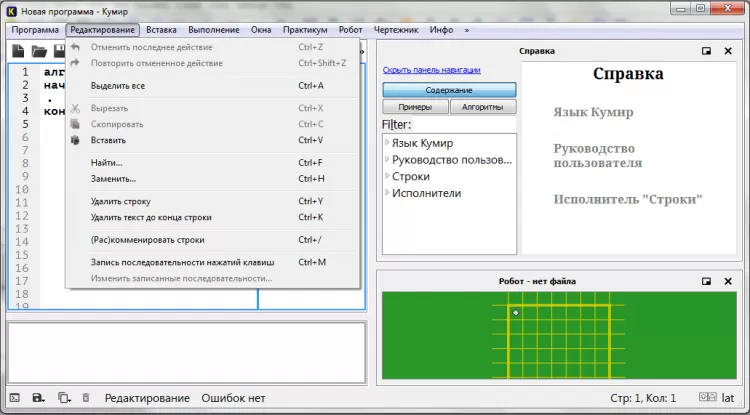
Task: Open the Выполнение menu
Action: pyautogui.click(x=214, y=30)
